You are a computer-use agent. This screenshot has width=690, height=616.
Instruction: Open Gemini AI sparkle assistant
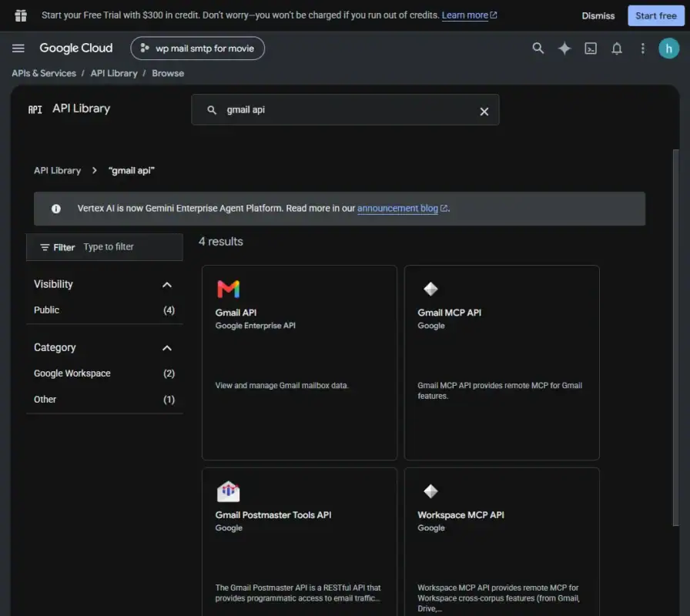(x=564, y=48)
